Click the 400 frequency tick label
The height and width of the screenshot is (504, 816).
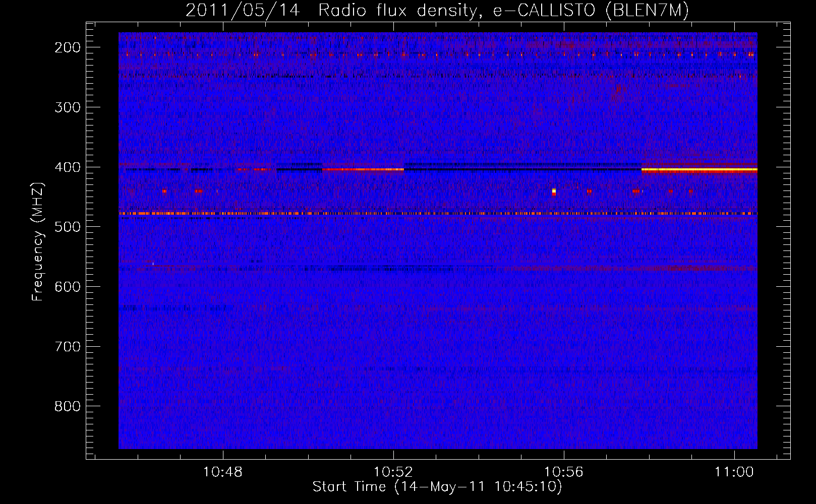point(67,167)
